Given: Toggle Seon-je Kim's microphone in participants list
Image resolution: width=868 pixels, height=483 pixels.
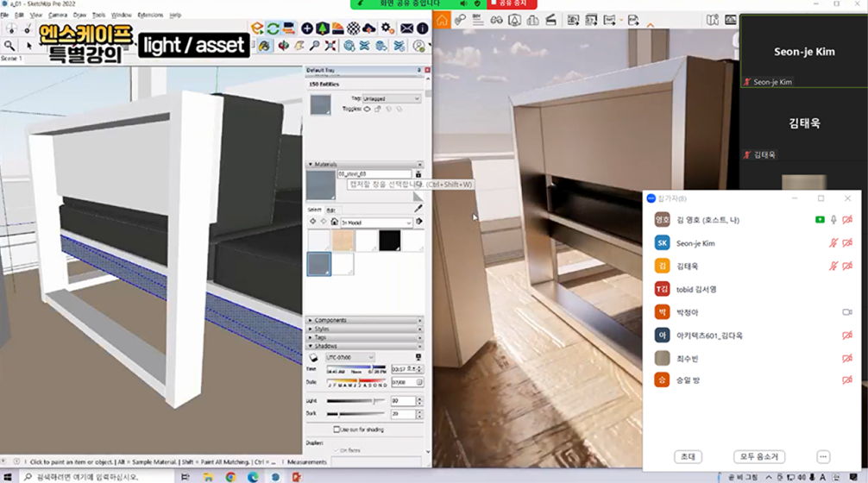Looking at the screenshot, I should [x=833, y=243].
